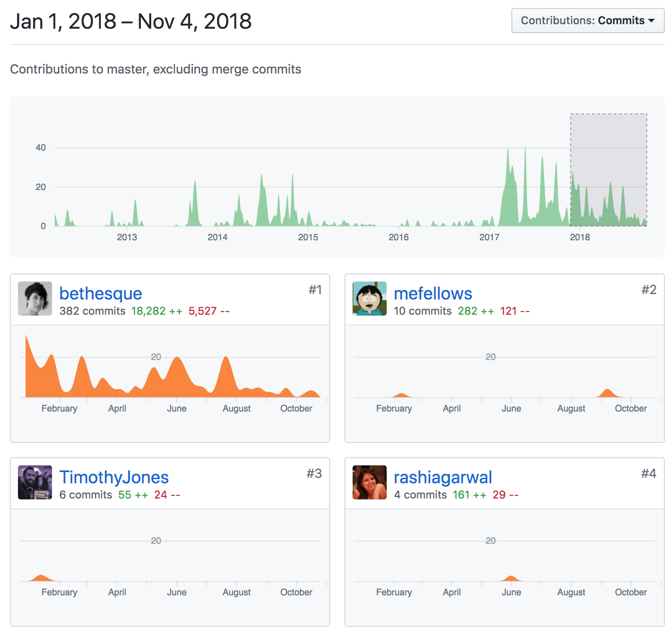Screen dimensions: 672x633
Task: Click bethesque's avatar image
Action: 35,299
